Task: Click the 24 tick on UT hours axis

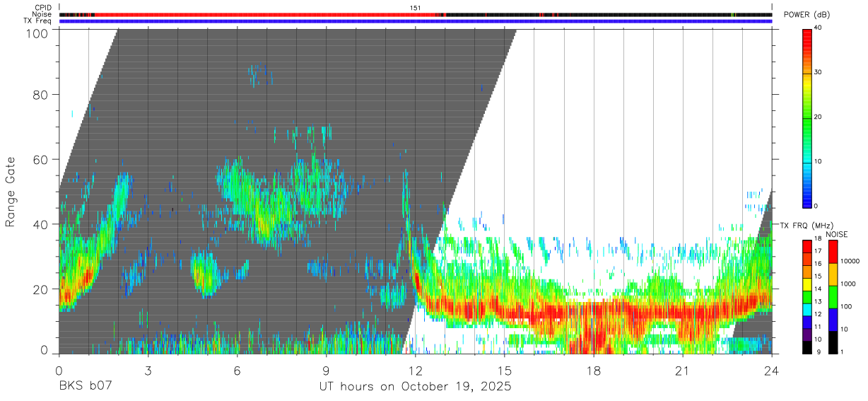Action: coord(771,371)
